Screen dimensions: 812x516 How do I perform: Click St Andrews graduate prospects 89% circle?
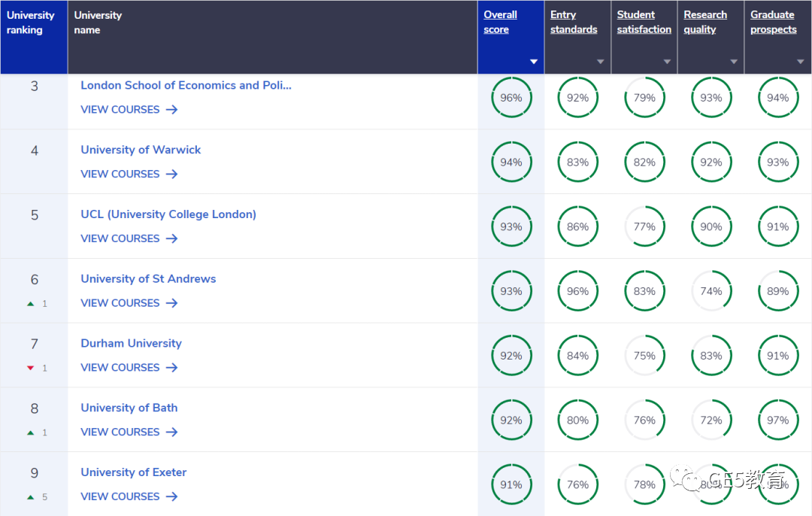(x=778, y=291)
